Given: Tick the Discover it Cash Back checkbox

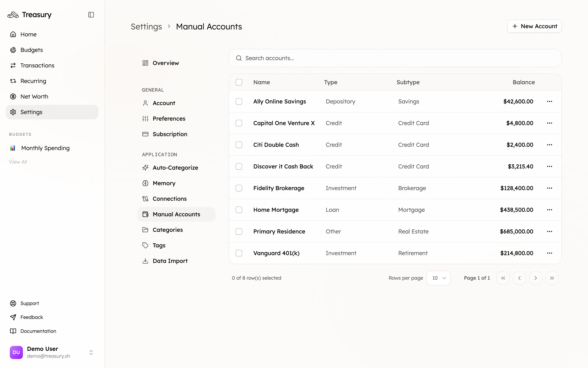Looking at the screenshot, I should click(239, 166).
